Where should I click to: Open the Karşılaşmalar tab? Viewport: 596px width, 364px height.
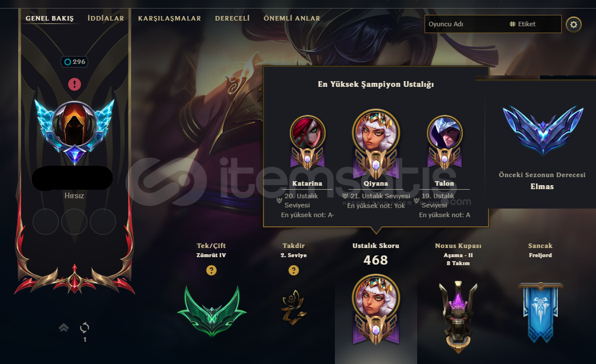[170, 18]
